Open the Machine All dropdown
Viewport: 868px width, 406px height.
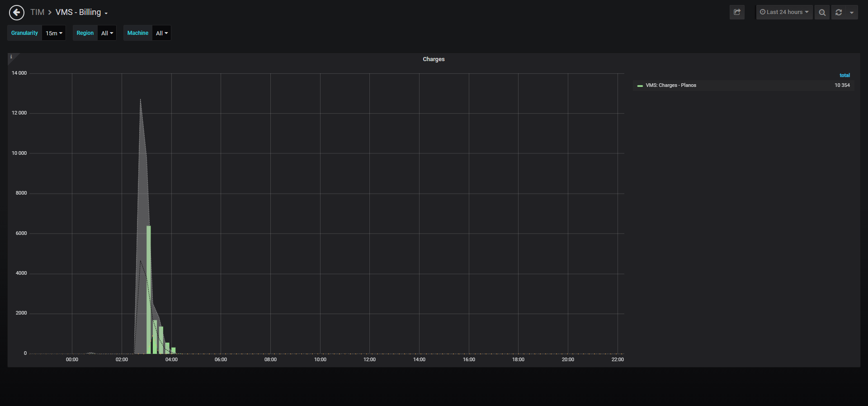click(x=162, y=33)
